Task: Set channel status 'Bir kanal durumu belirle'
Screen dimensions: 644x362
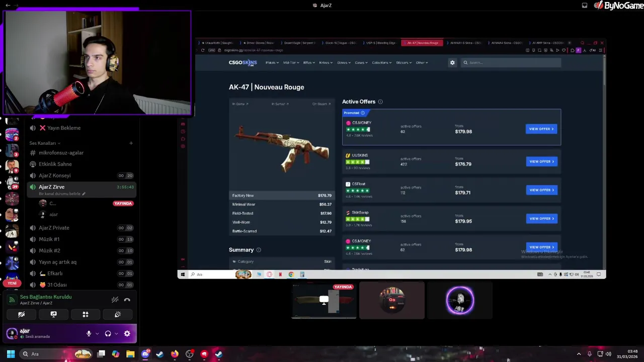Action: pos(62,194)
